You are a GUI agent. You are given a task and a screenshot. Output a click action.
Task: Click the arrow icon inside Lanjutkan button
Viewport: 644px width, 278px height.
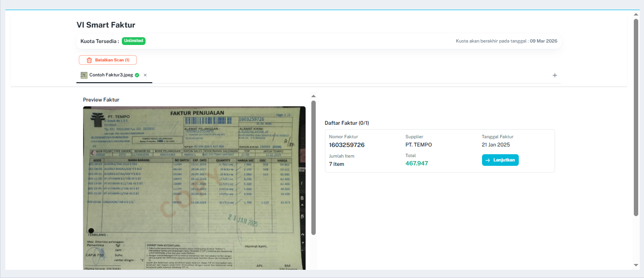pos(488,160)
